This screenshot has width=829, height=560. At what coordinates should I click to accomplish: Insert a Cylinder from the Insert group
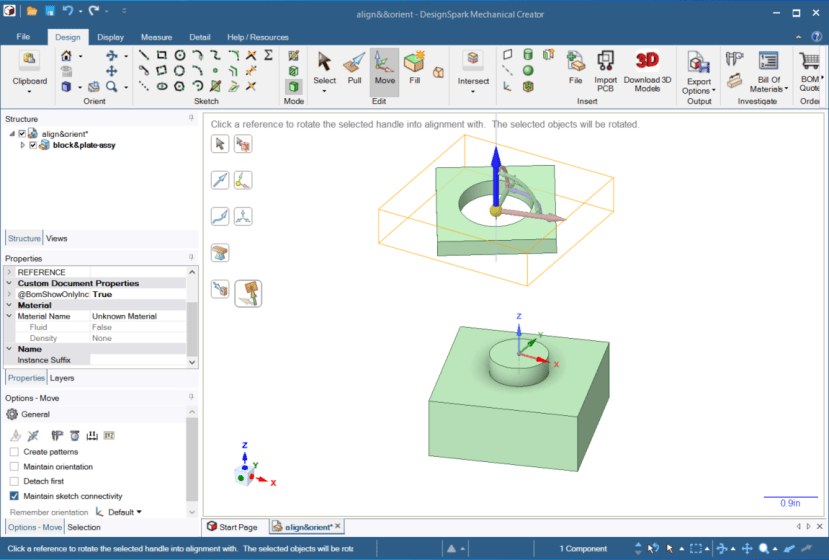(528, 54)
